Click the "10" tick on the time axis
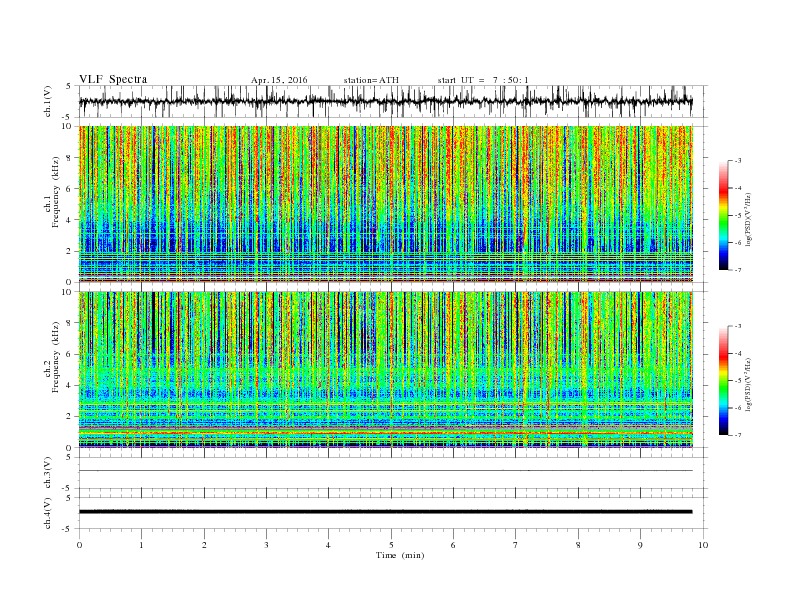 click(703, 545)
